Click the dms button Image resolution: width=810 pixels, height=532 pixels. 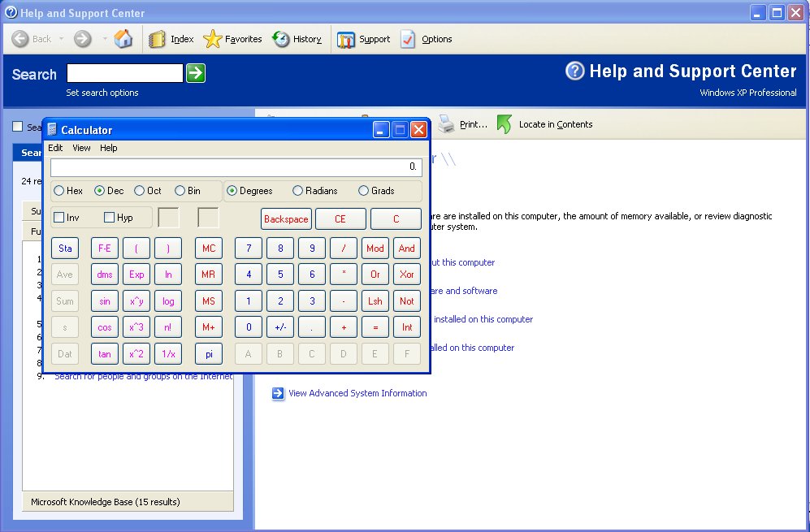click(105, 275)
